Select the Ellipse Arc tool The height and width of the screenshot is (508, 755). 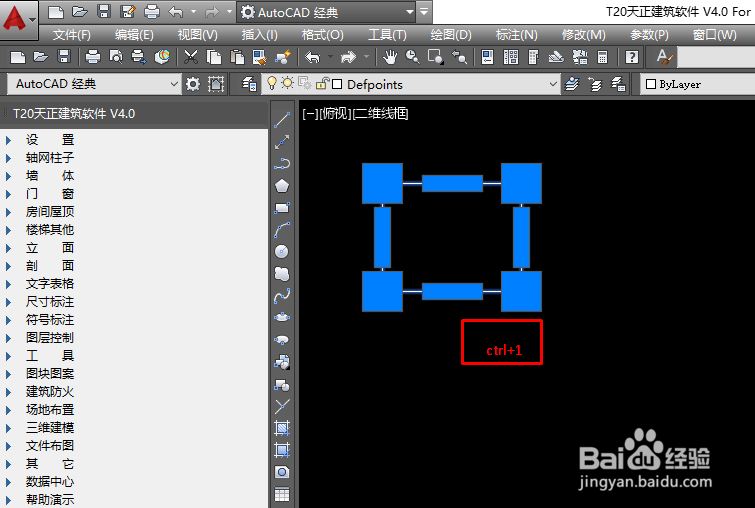[282, 339]
